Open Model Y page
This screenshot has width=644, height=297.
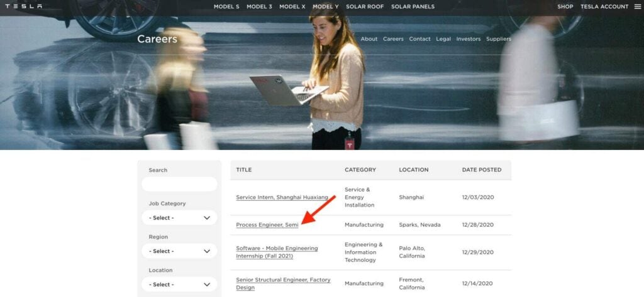pos(326,6)
